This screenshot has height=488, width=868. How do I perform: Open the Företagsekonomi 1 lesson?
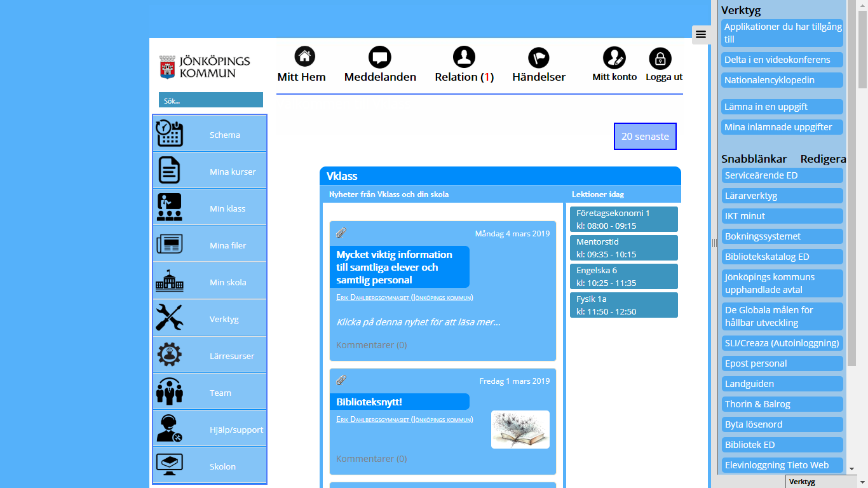[x=624, y=219]
